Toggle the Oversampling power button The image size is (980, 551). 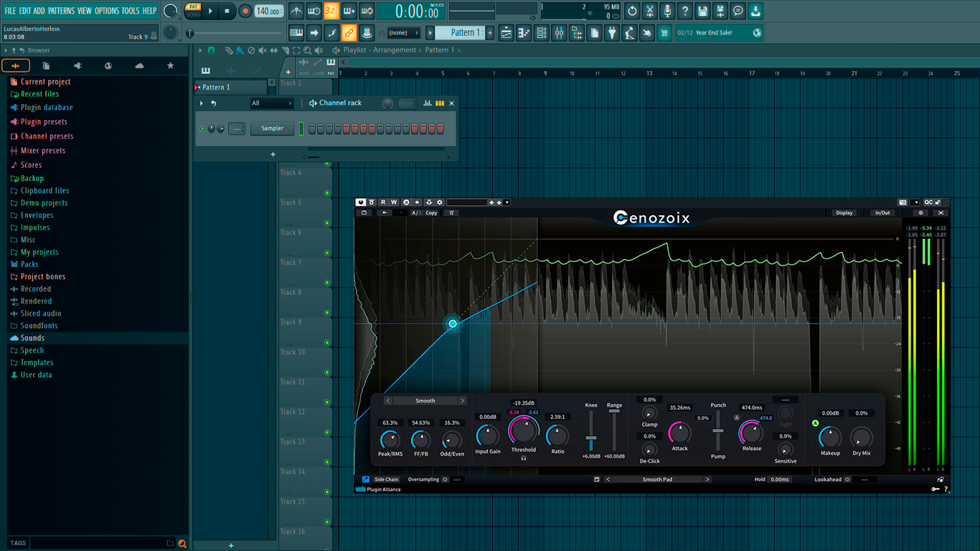445,479
